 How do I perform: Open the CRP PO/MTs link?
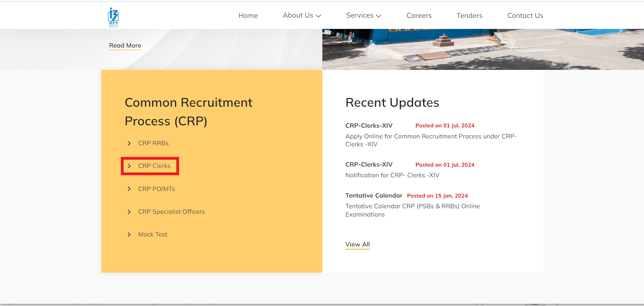pyautogui.click(x=156, y=189)
